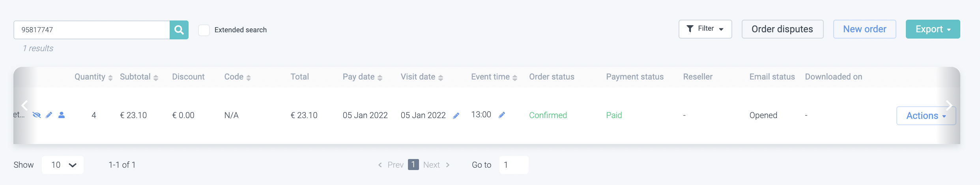Open the Actions dropdown for the order
The height and width of the screenshot is (185, 980).
click(x=926, y=116)
